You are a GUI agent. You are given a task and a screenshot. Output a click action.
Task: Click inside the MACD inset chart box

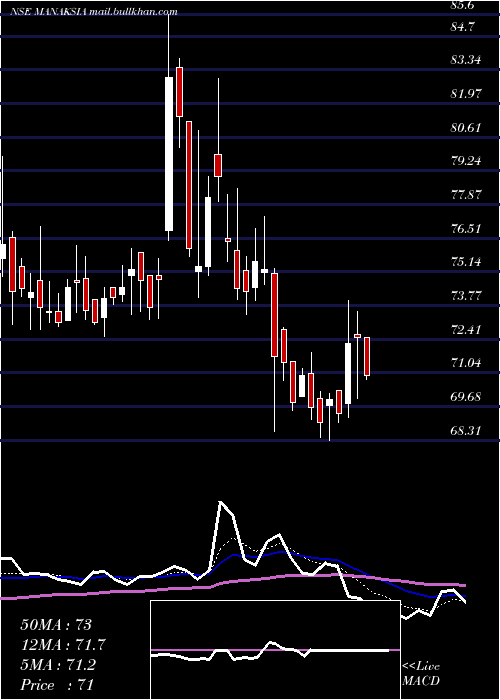coord(275,650)
